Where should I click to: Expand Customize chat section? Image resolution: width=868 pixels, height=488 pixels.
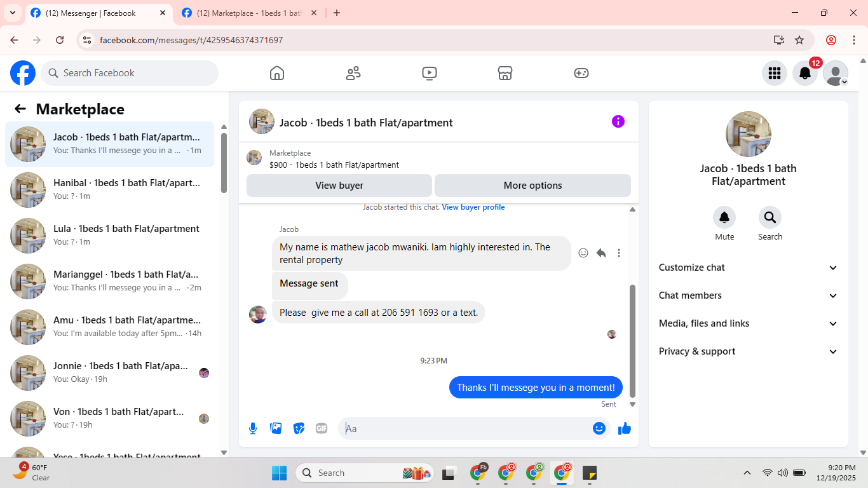pyautogui.click(x=749, y=268)
